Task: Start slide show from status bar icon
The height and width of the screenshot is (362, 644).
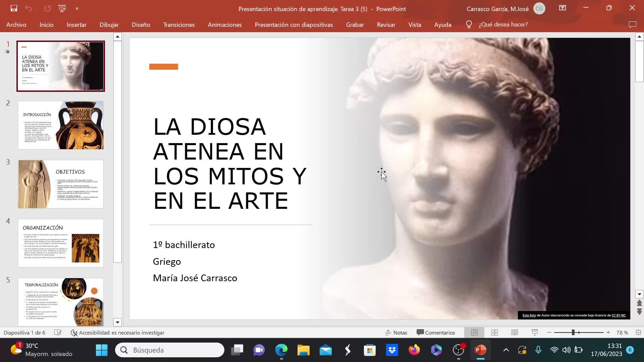Action: click(x=535, y=333)
